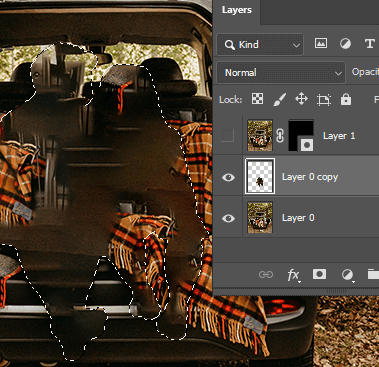The image size is (379, 367).
Task: Select Layer 0 name text
Action: coord(298,218)
